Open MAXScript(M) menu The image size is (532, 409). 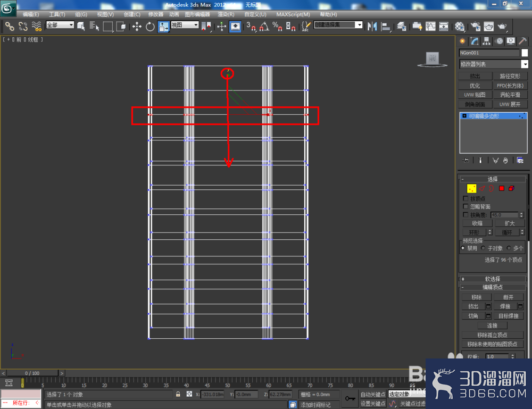pyautogui.click(x=293, y=14)
